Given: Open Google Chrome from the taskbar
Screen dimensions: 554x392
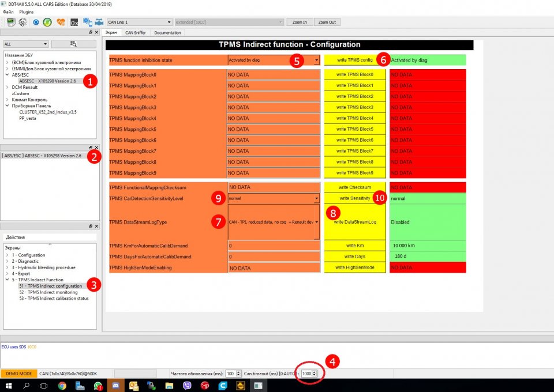Looking at the screenshot, I should point(62,386).
